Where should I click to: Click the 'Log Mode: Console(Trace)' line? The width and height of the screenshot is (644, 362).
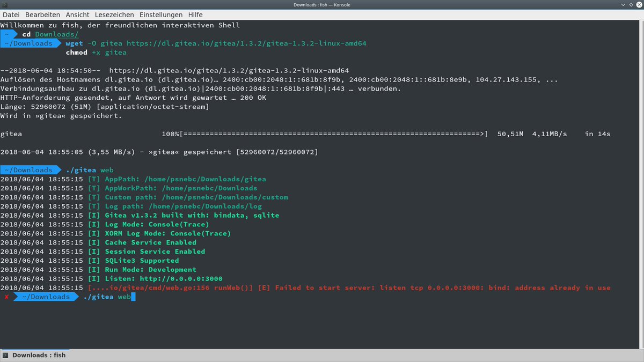pyautogui.click(x=105, y=225)
